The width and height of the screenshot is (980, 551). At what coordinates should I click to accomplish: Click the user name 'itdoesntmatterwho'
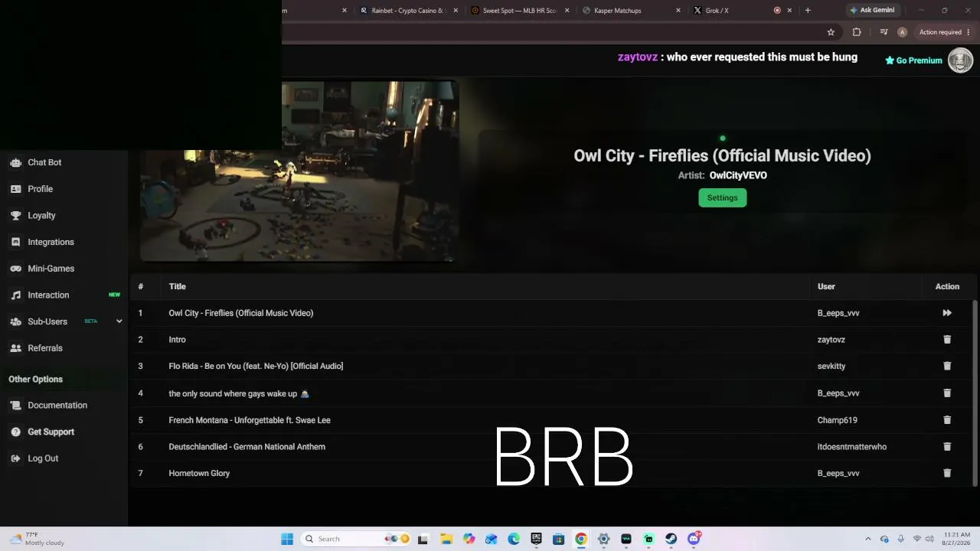[x=852, y=447]
